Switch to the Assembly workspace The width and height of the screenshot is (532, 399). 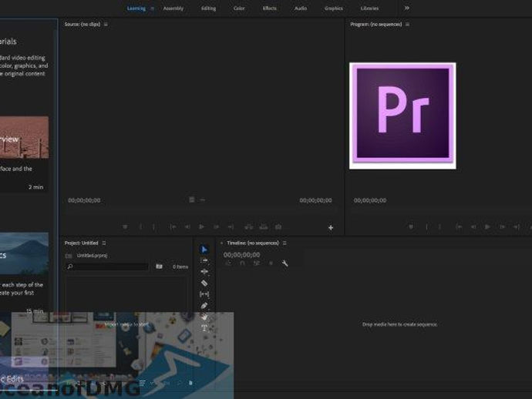point(173,8)
